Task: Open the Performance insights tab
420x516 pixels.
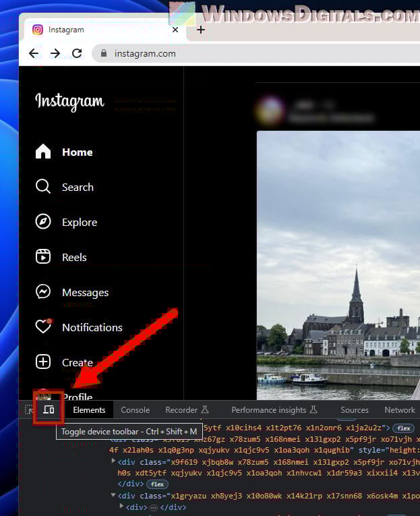Action: click(x=274, y=410)
